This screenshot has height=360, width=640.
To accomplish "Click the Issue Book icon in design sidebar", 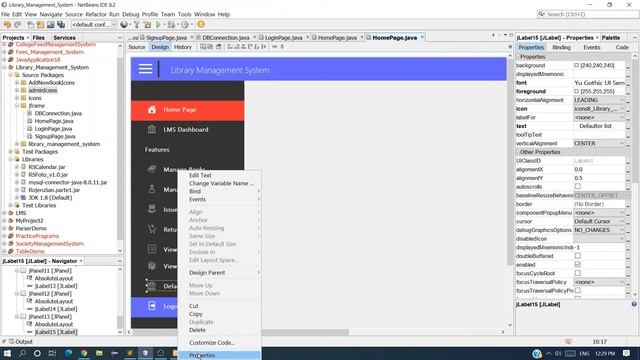I will 152,209.
